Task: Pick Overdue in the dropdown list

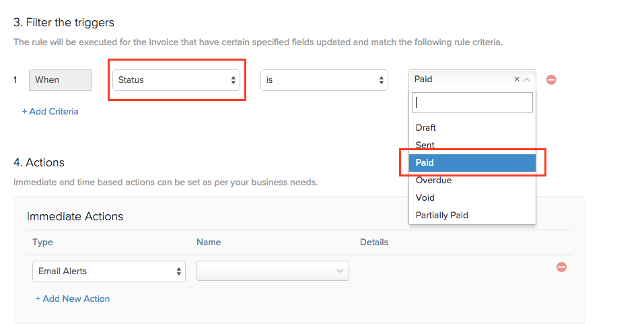Action: tap(433, 181)
